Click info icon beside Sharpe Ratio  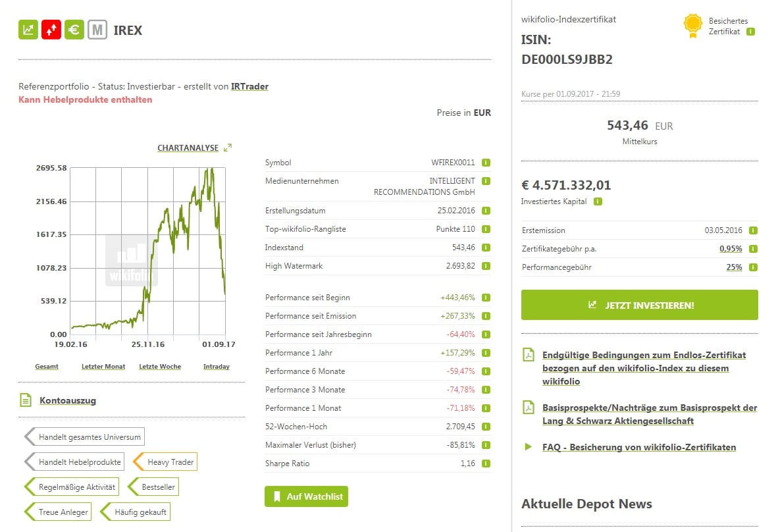coord(486,464)
